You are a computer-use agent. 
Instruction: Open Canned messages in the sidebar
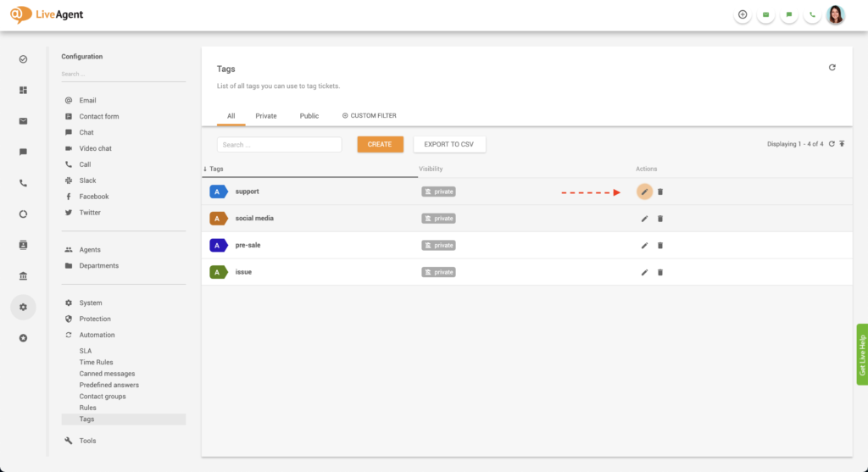tap(107, 374)
